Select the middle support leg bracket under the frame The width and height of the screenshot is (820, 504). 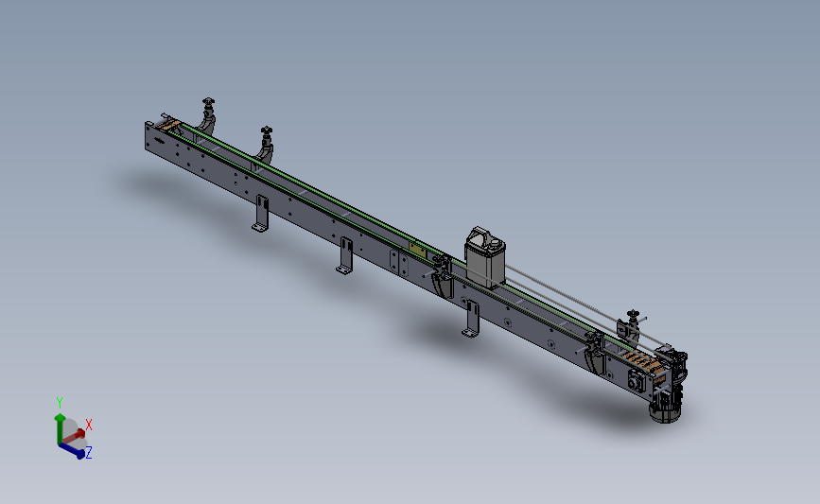pos(344,255)
